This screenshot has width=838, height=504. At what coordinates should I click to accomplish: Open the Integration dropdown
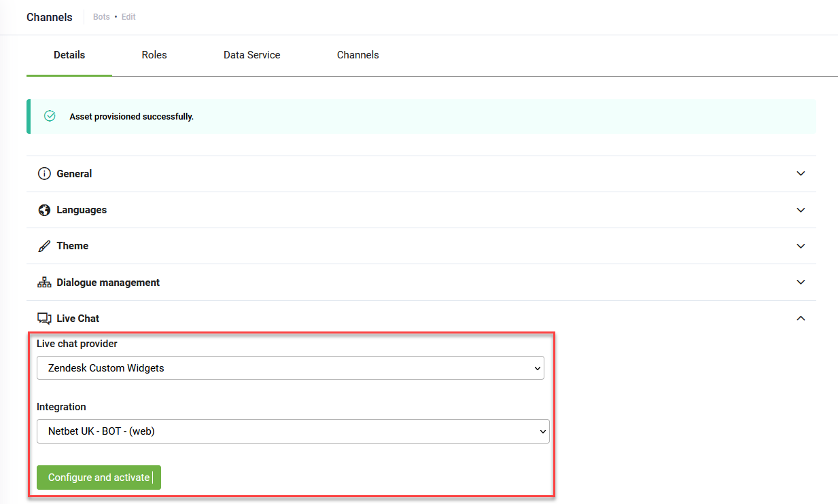pyautogui.click(x=293, y=431)
